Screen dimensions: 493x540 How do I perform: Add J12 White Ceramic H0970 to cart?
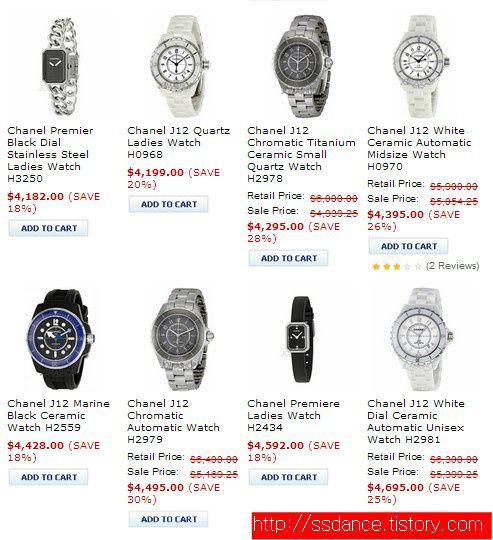tap(408, 246)
